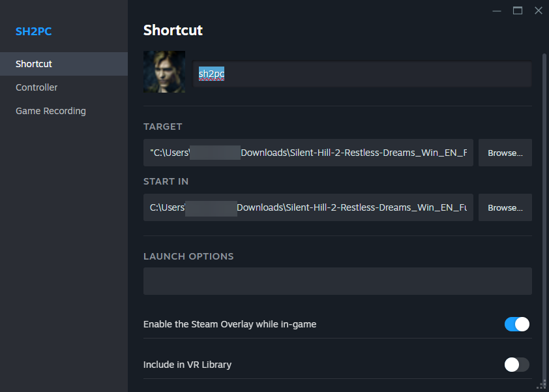
Task: Click the sh2pc shortcut name field
Action: (x=362, y=74)
